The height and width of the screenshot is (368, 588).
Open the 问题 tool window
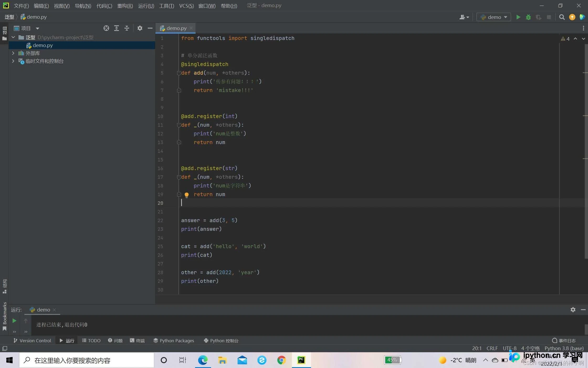click(115, 341)
